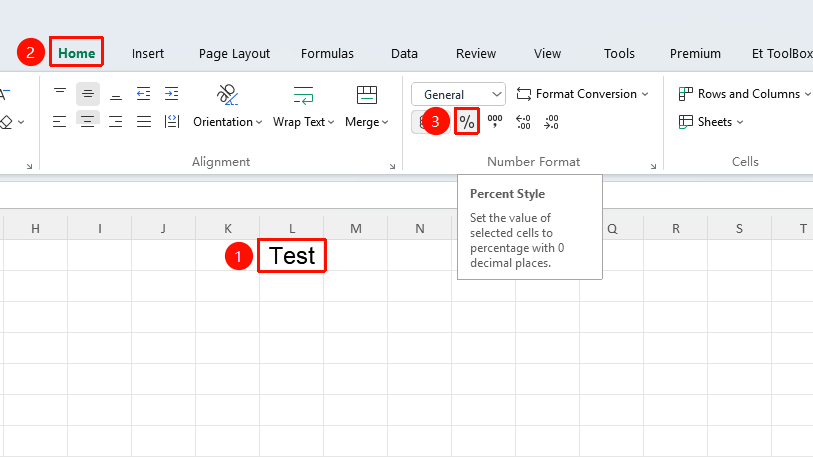This screenshot has height=457, width=813.
Task: Align text right
Action: [x=116, y=122]
